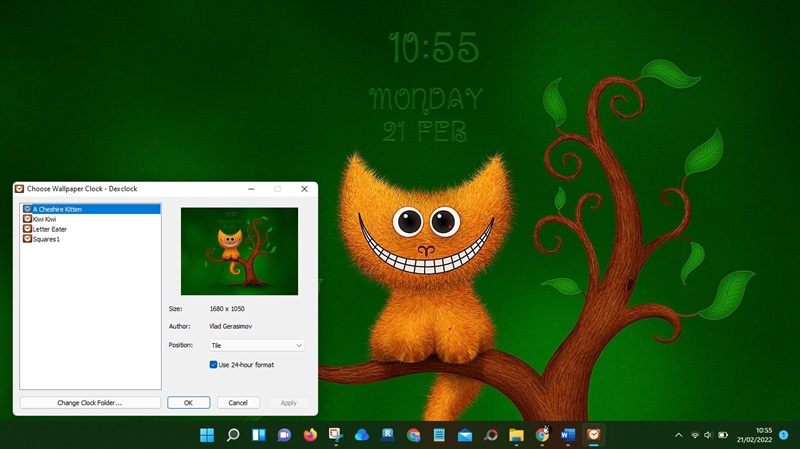Open Microsoft Word from the taskbar
The width and height of the screenshot is (800, 449).
[x=568, y=435]
